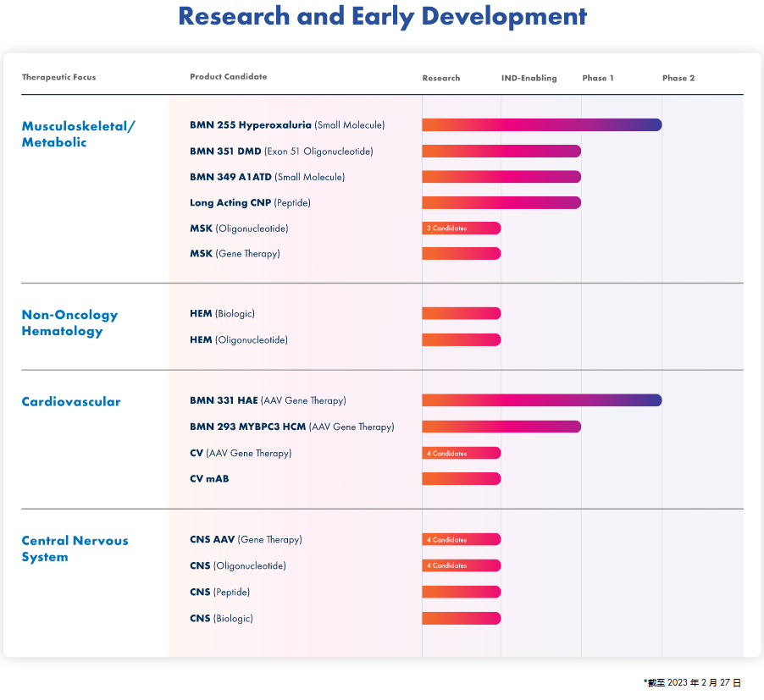Click the BMN 331 HAE progress bar
Screen dimensions: 764x700
(x=541, y=400)
